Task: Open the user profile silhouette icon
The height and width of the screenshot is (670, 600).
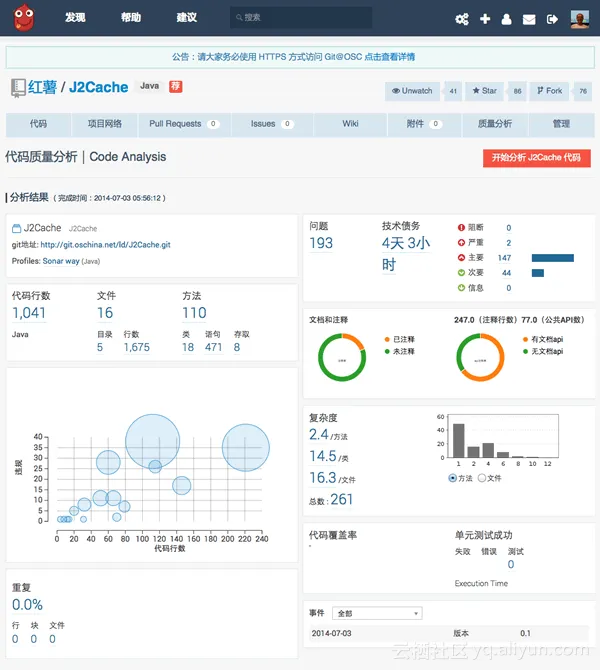Action: (506, 19)
